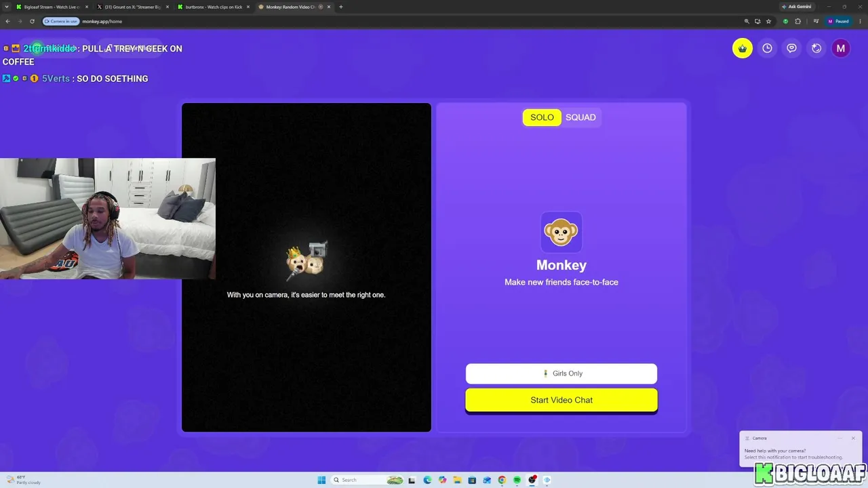
Task: Open Google Chrome from taskbar
Action: point(502,480)
